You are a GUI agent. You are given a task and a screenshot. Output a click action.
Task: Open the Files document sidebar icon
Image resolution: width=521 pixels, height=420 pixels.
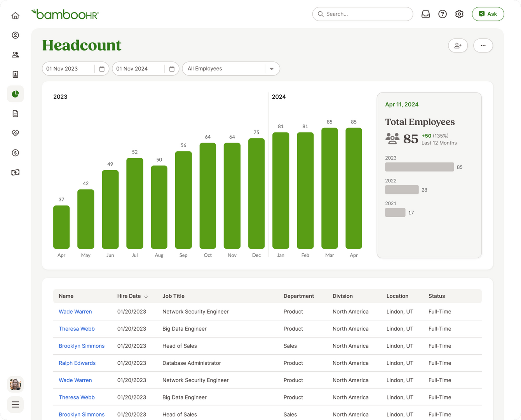(15, 113)
